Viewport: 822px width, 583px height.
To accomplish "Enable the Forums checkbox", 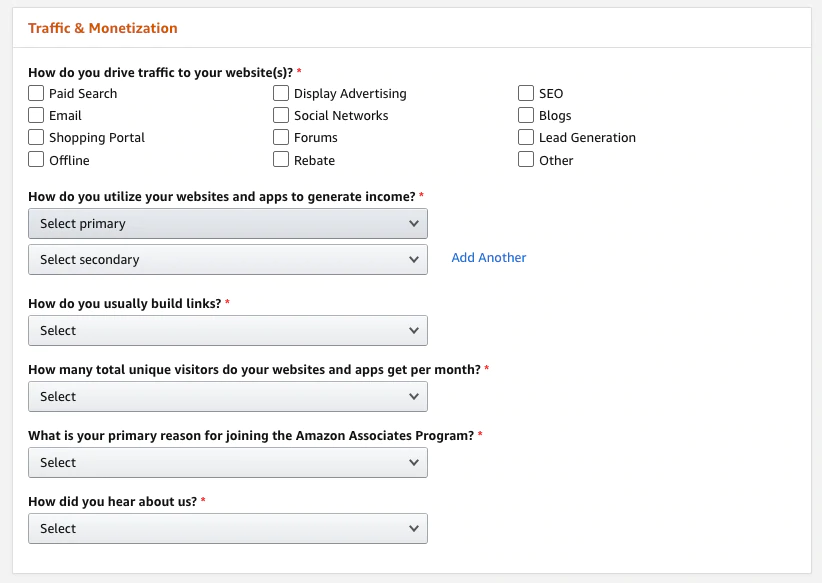I will click(x=281, y=137).
